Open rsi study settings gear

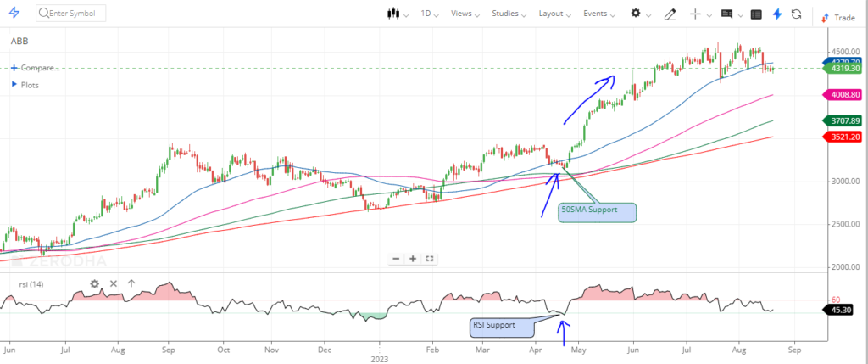pyautogui.click(x=95, y=283)
